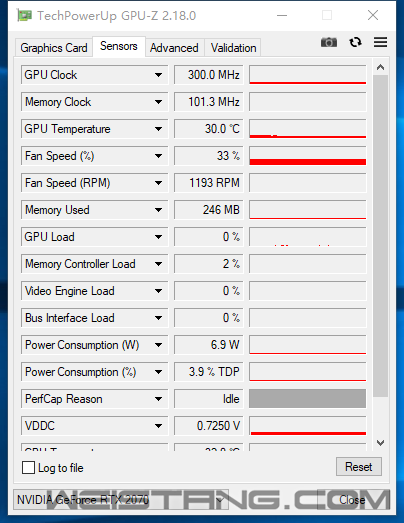Go to the Validation tab
Screen dimensions: 404x523
pos(233,48)
